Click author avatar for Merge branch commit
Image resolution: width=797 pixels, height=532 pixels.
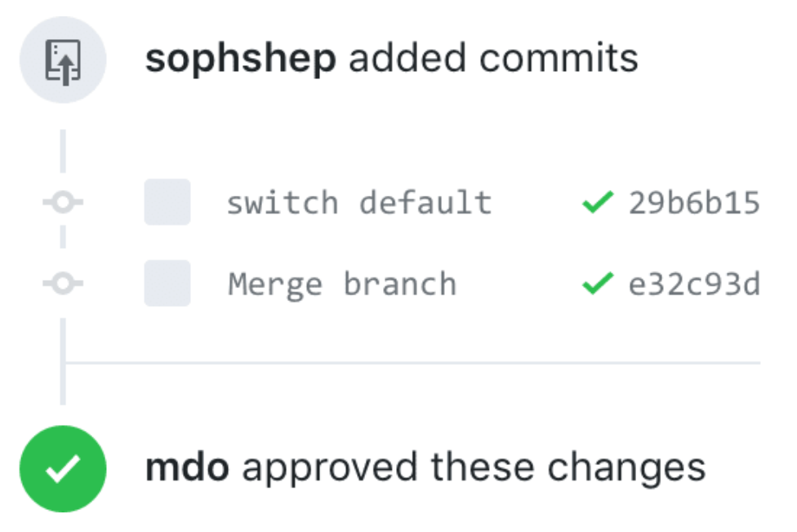pyautogui.click(x=167, y=283)
